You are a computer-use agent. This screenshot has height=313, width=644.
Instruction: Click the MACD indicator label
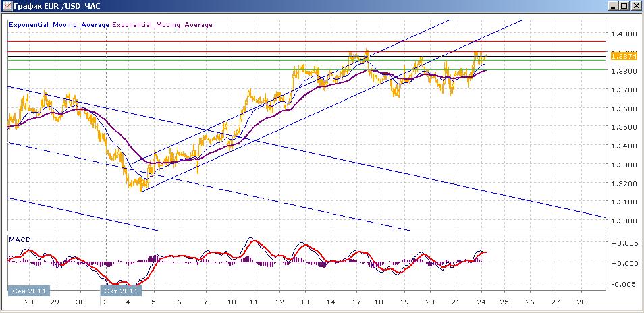pos(20,239)
